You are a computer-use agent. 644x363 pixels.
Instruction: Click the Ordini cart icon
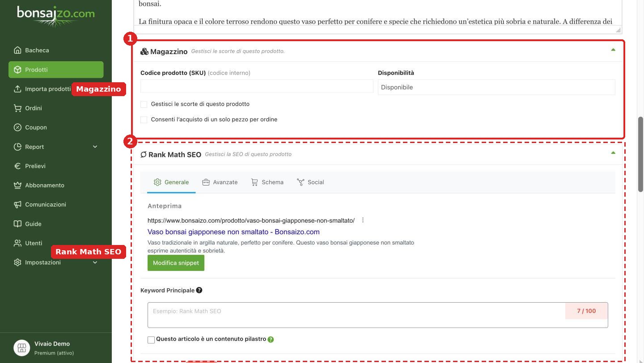[17, 108]
